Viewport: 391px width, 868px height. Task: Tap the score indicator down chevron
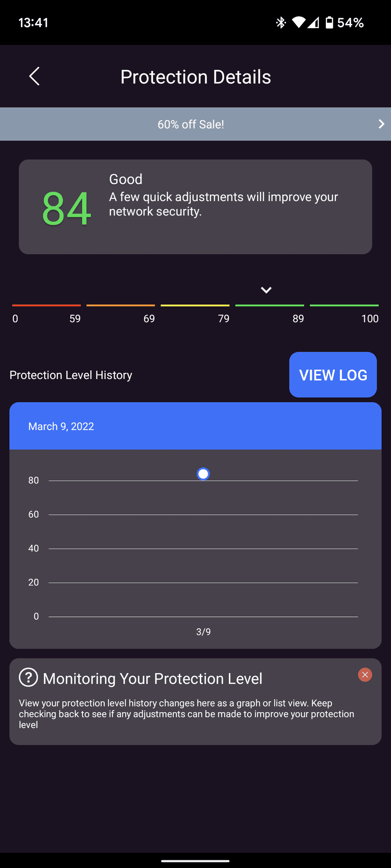point(266,290)
